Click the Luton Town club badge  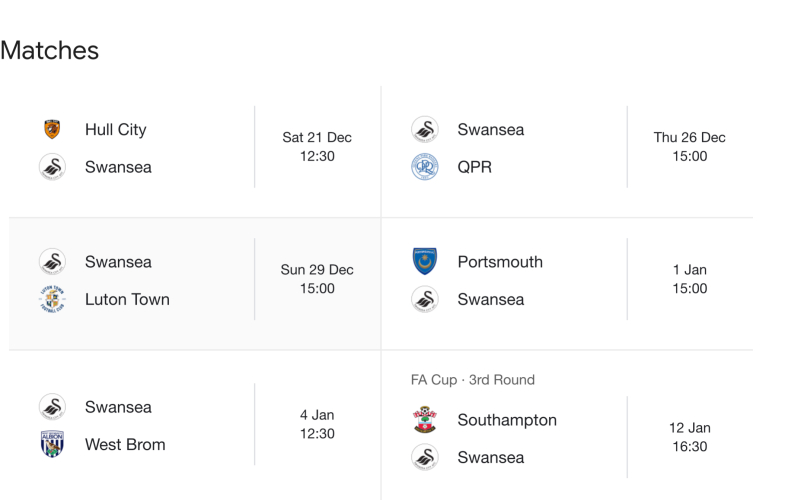52,299
